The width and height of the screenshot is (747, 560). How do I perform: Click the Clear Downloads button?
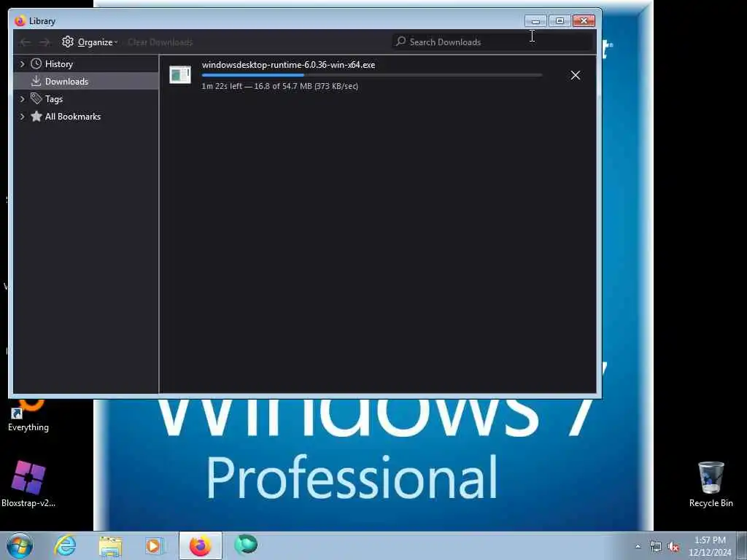coord(160,42)
